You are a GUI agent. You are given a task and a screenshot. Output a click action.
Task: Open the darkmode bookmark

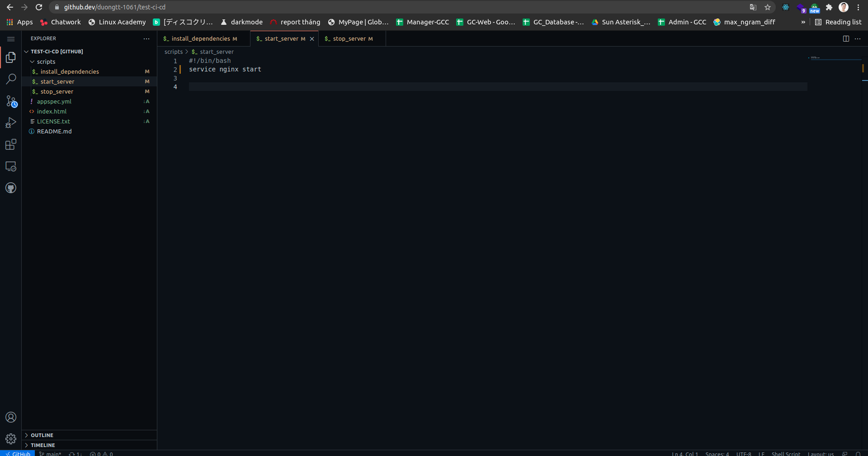[x=241, y=22]
